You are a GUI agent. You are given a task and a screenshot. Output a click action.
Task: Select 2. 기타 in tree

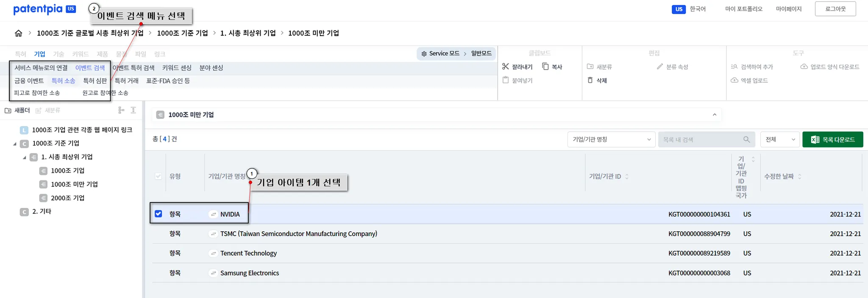tap(42, 211)
